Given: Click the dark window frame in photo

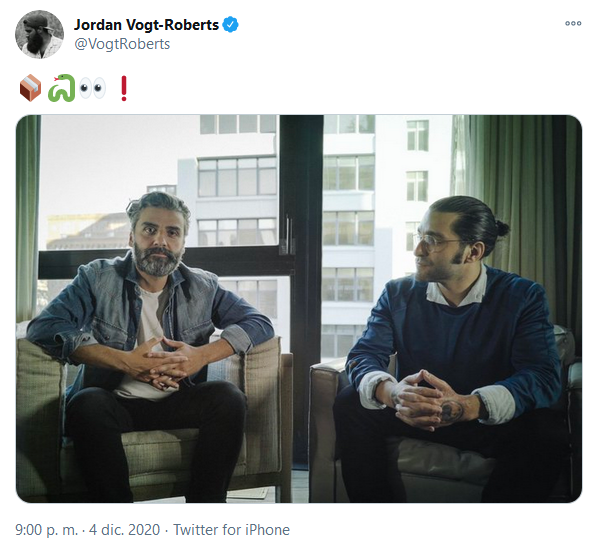Looking at the screenshot, I should pos(301,290).
